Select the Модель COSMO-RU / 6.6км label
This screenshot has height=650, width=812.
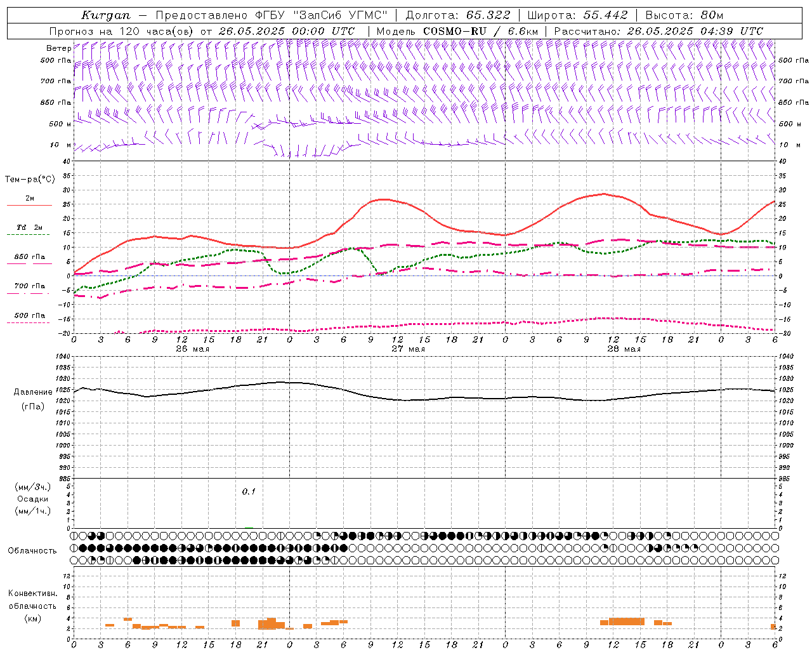[x=457, y=31]
